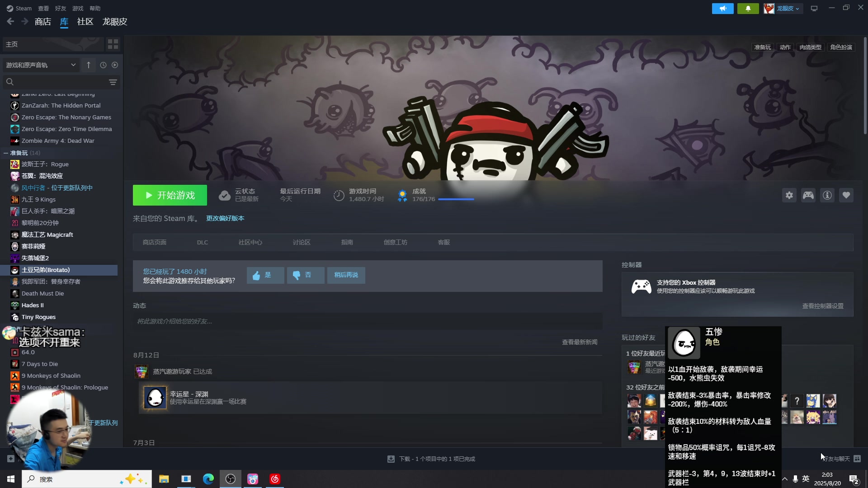The width and height of the screenshot is (868, 488).
Task: Open friends and chat icon
Action: click(x=857, y=459)
